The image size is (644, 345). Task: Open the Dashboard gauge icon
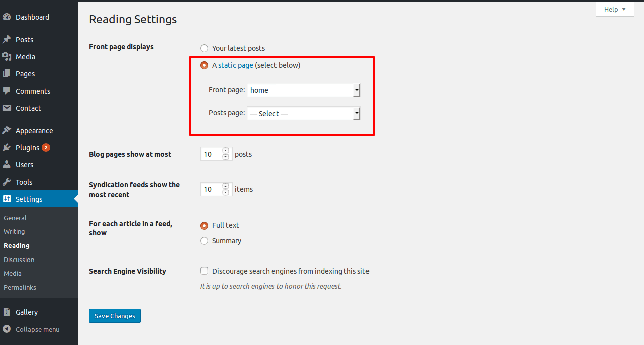[x=7, y=17]
